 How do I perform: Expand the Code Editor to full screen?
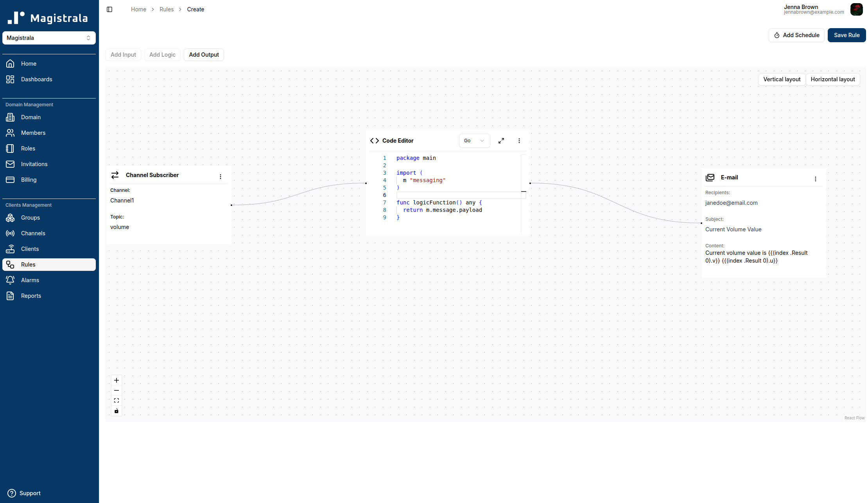pos(501,141)
